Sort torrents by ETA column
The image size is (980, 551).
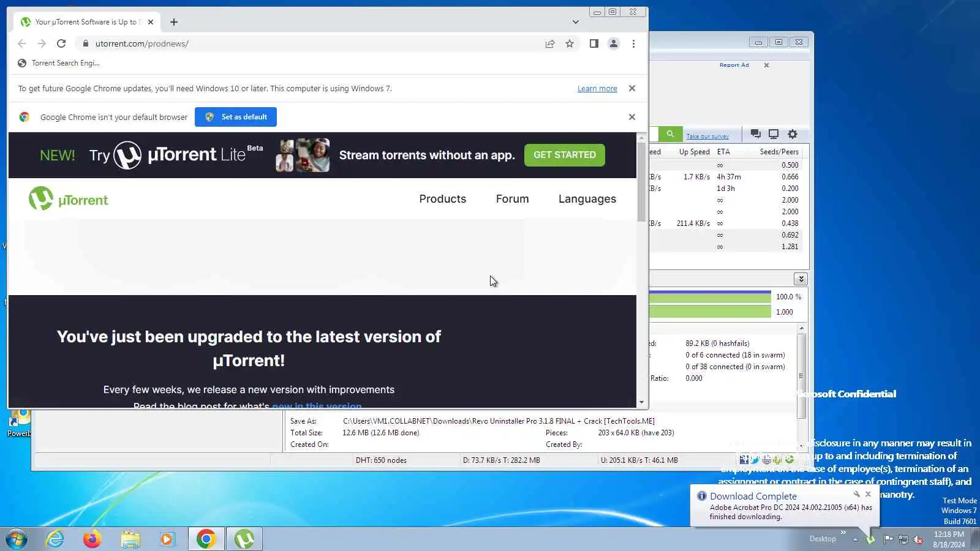[x=723, y=152]
